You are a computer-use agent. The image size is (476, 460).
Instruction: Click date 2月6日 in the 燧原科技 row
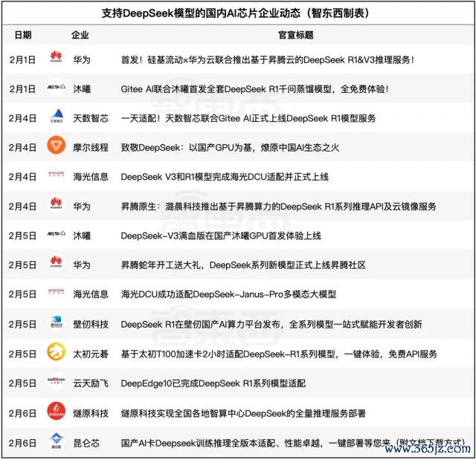pyautogui.click(x=22, y=413)
